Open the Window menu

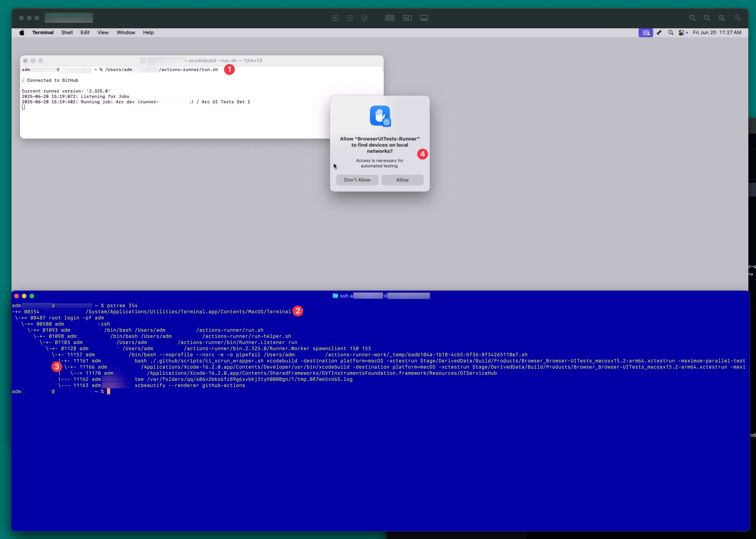pyautogui.click(x=126, y=32)
